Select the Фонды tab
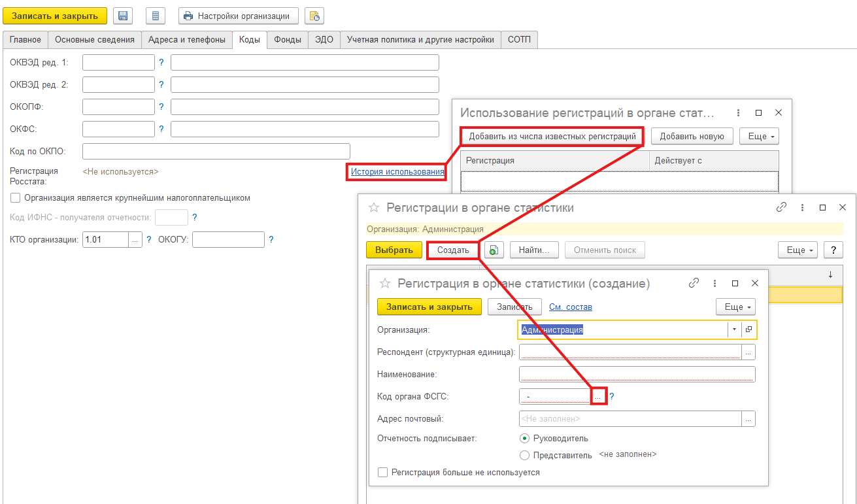This screenshot has height=504, width=857. [x=288, y=39]
